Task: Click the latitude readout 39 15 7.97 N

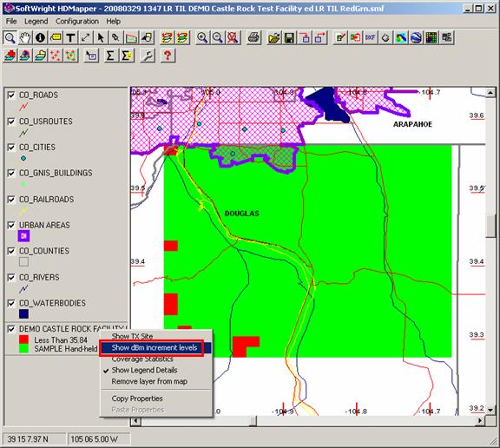Action: (35, 439)
